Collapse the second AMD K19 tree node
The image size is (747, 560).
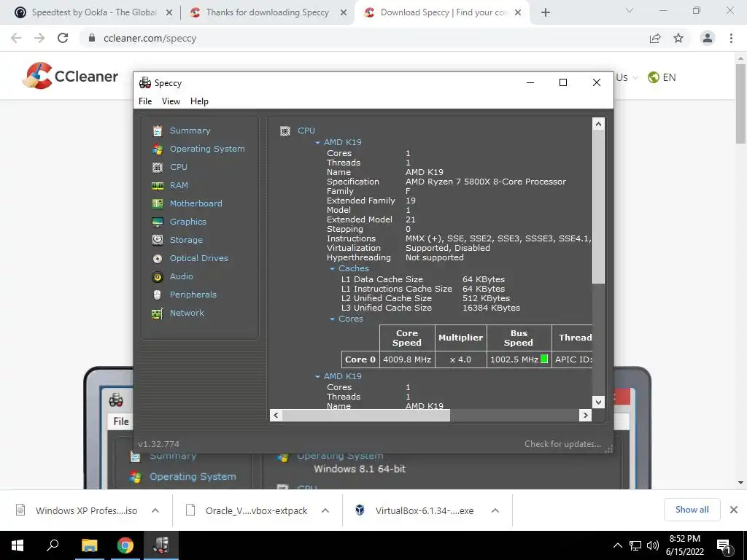(x=318, y=376)
